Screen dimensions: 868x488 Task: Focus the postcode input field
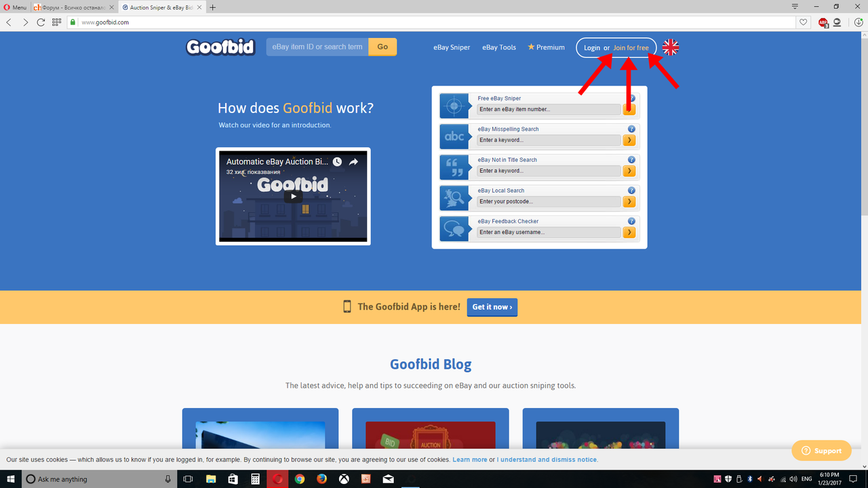click(549, 201)
